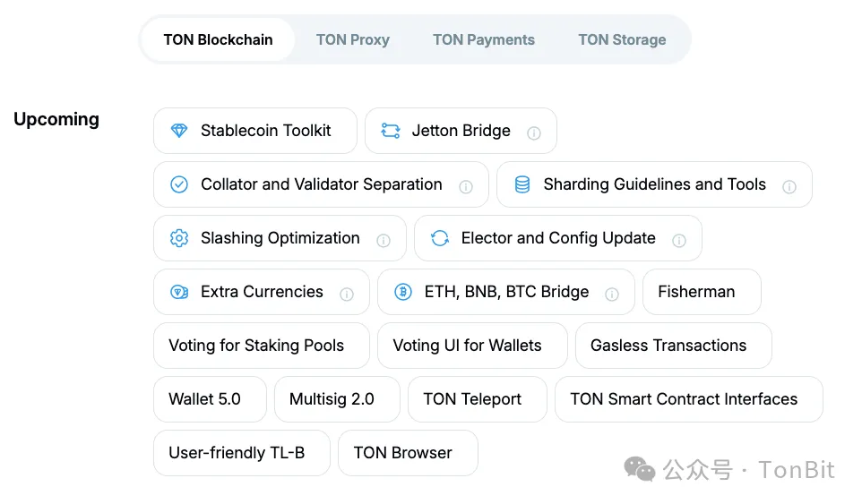Switch to the TON Proxy tab

coord(353,39)
